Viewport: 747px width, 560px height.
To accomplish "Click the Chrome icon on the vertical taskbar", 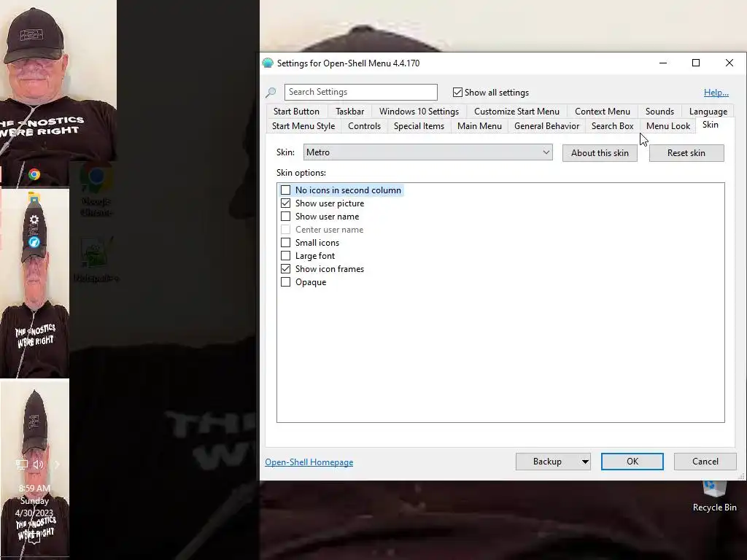I will (34, 174).
